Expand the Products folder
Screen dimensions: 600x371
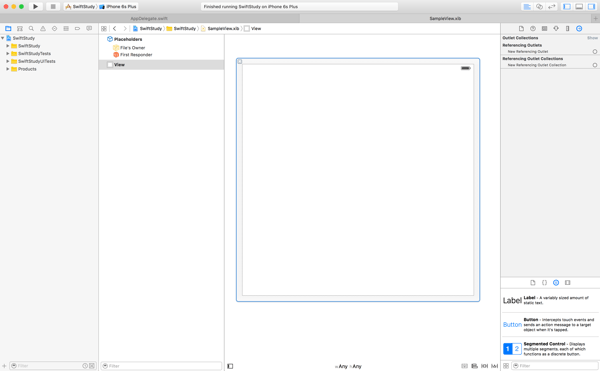click(8, 69)
